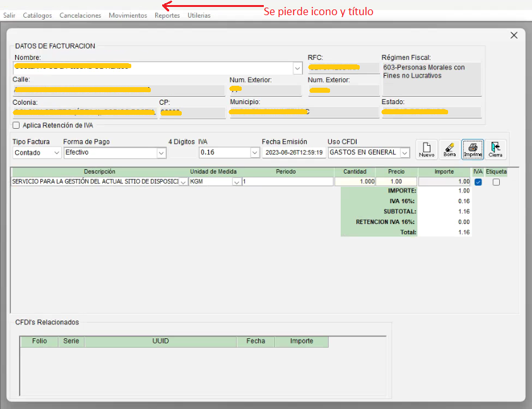Open the Utilerias menu

[199, 15]
